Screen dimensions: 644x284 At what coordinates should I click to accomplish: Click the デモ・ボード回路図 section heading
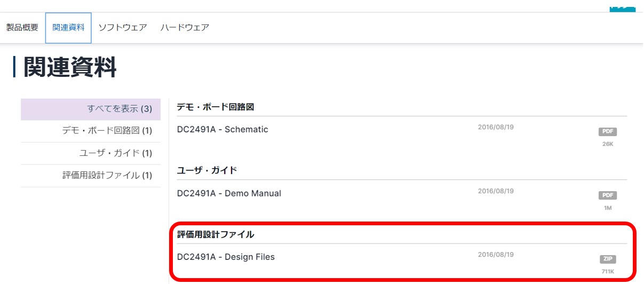[216, 107]
